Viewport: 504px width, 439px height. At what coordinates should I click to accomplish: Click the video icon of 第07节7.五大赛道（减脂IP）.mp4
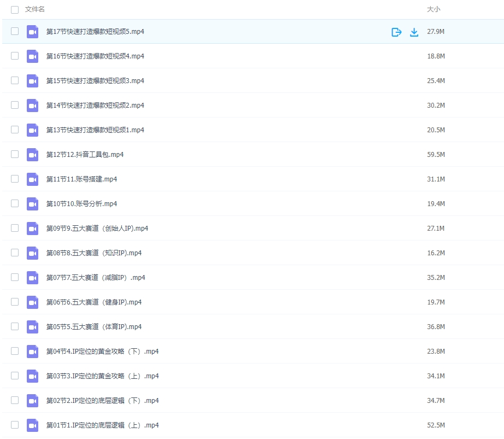point(32,277)
